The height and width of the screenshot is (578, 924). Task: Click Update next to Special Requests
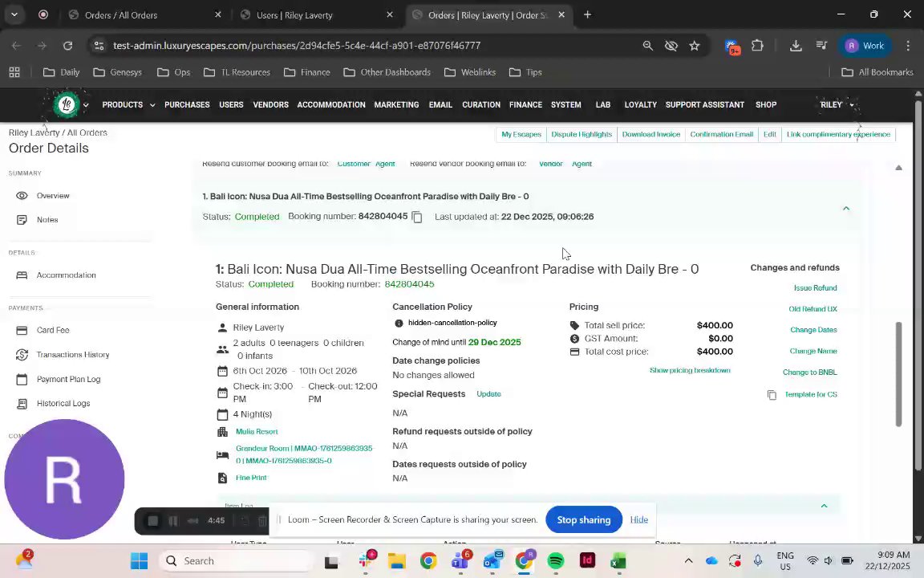click(488, 394)
